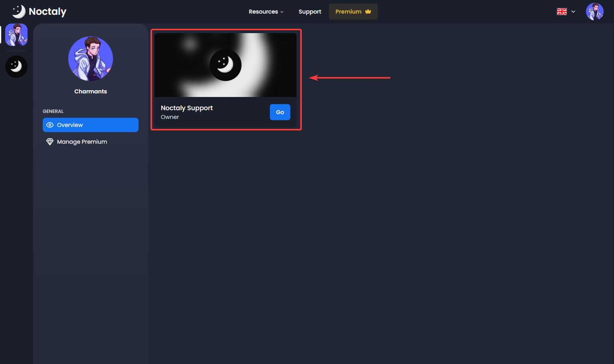
Task: Click the moon icon on Noctaly Support banner
Action: point(226,65)
